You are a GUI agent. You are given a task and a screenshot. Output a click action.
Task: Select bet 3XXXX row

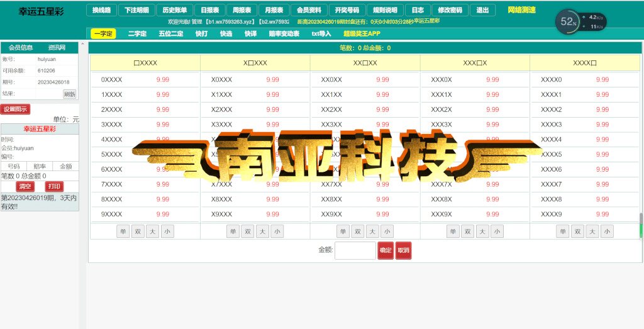click(x=145, y=125)
